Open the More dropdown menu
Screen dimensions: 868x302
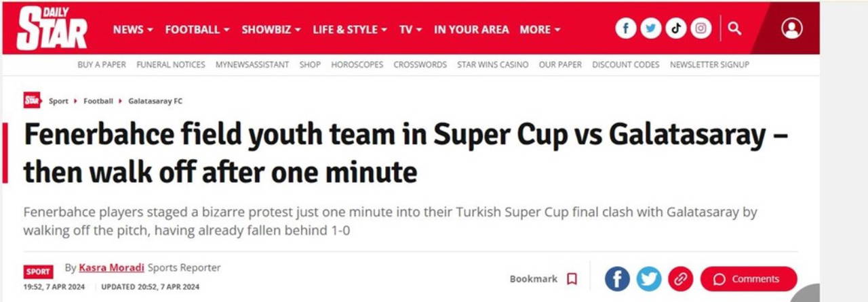[x=540, y=30]
